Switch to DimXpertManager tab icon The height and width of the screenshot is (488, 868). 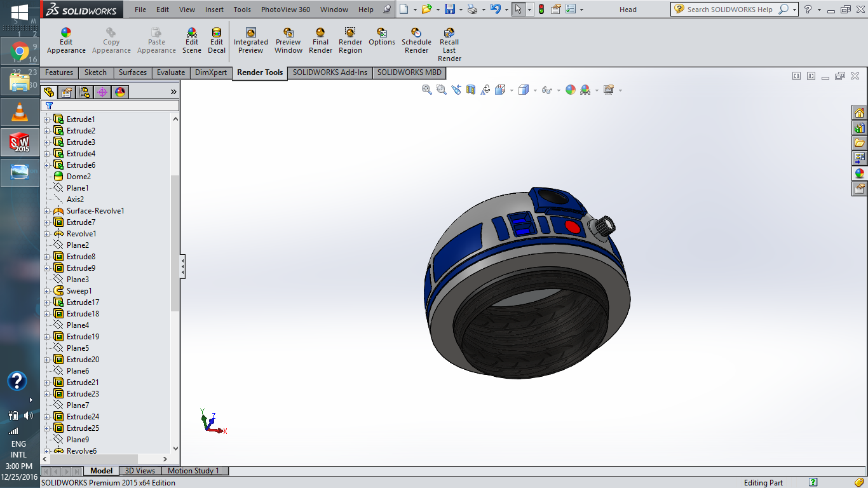tap(102, 92)
